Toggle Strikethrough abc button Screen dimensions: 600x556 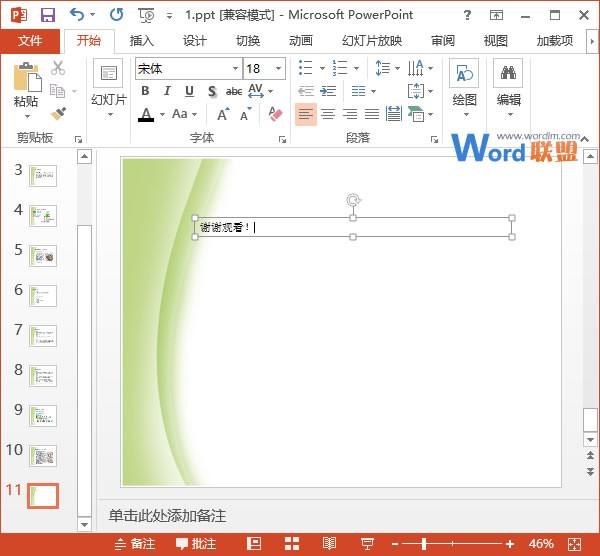pos(233,91)
